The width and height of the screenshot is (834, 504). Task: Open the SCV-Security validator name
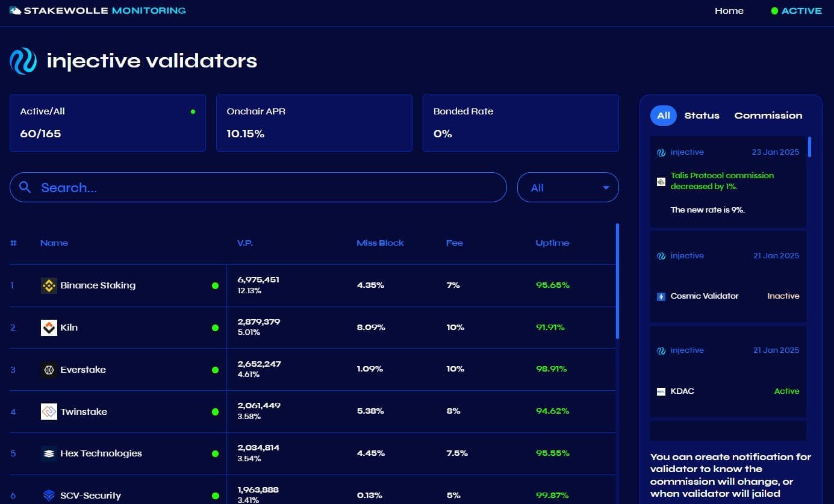(90, 496)
